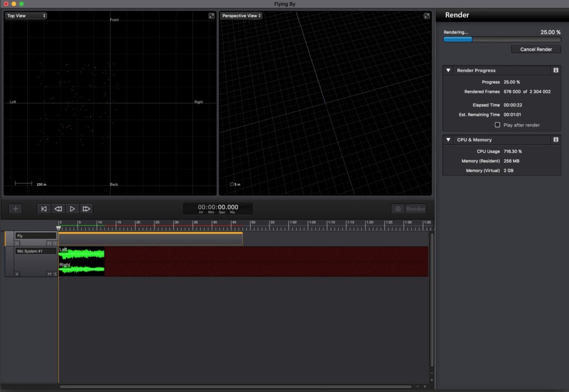Click the add track plus button in transport bar
The width and height of the screenshot is (569, 392).
(x=15, y=209)
